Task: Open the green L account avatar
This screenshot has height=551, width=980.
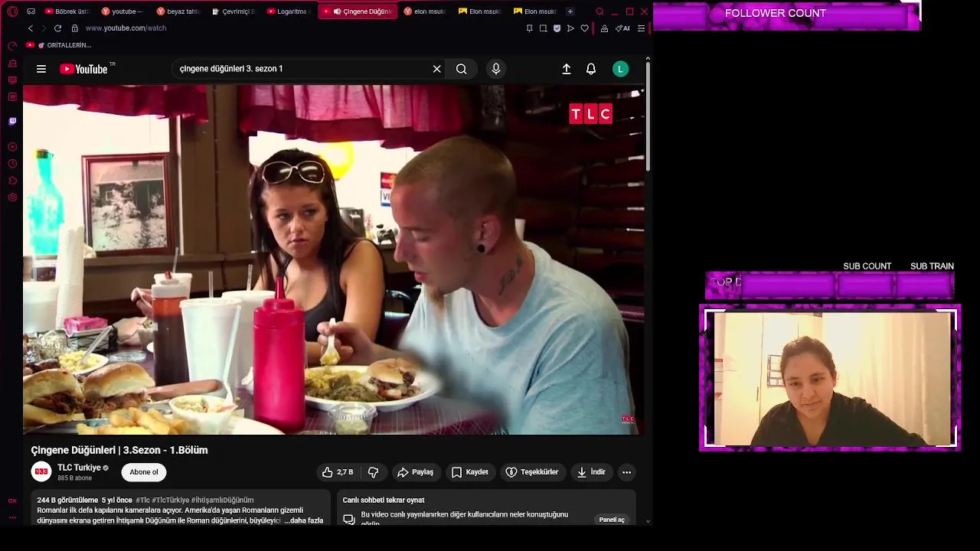Action: coord(621,69)
